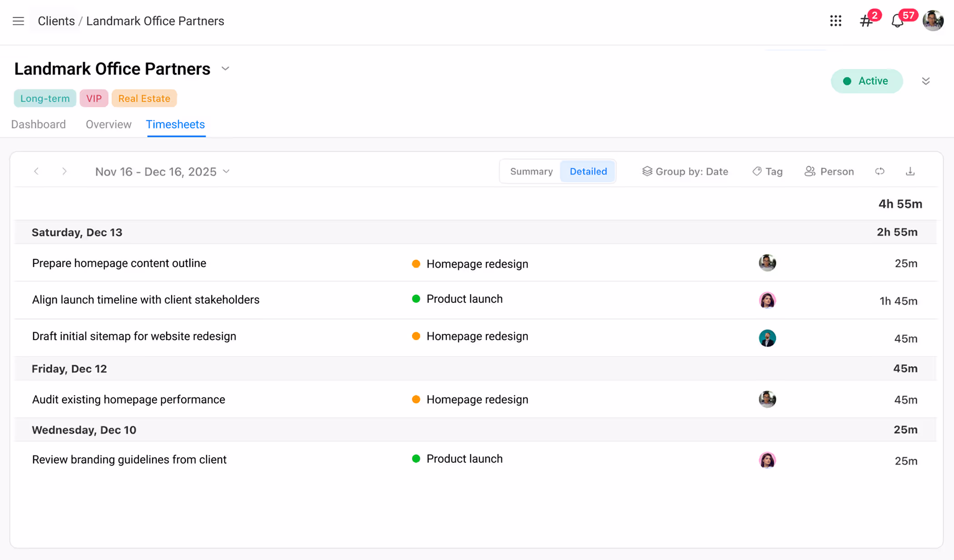Open the Overview tab
This screenshot has width=954, height=560.
click(x=108, y=124)
